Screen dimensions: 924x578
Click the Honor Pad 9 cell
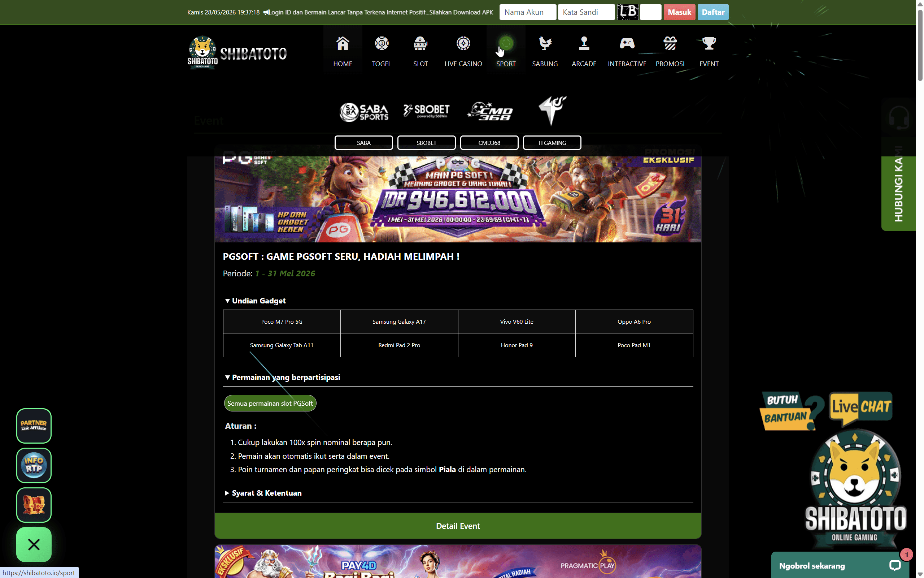point(517,345)
